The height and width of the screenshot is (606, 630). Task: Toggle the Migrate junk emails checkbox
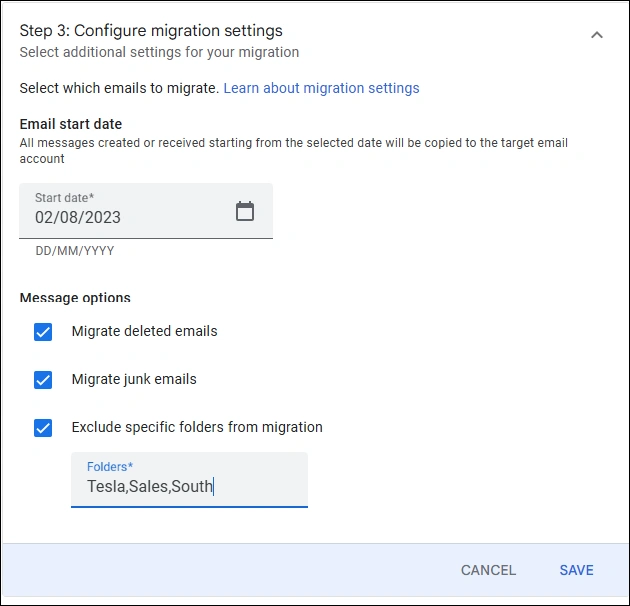point(43,380)
